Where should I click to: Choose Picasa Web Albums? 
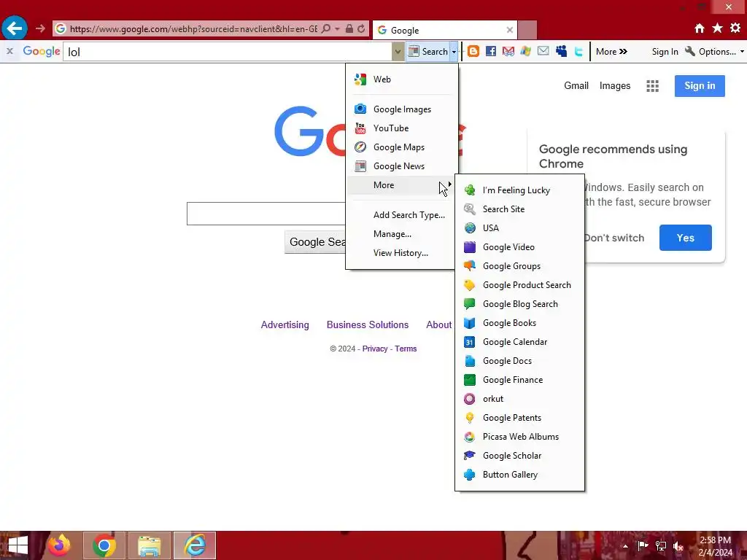(519, 437)
